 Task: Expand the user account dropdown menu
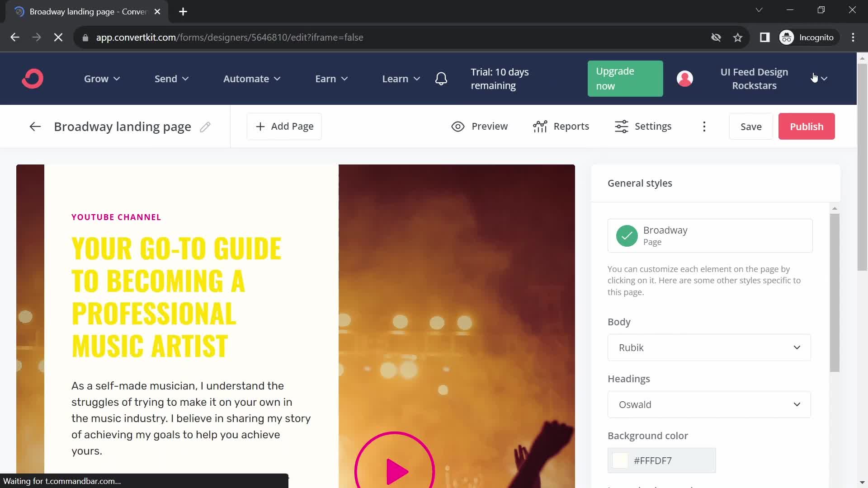coord(825,79)
